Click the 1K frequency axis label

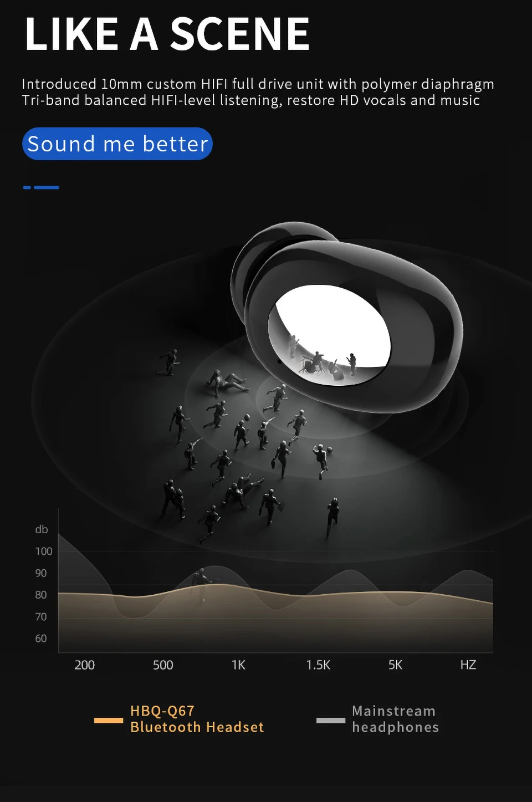(x=238, y=665)
